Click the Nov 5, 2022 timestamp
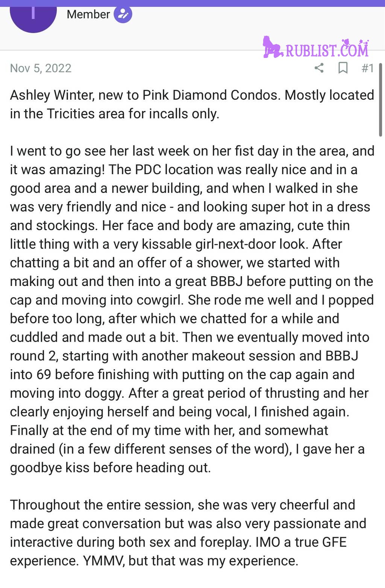 click(41, 68)
